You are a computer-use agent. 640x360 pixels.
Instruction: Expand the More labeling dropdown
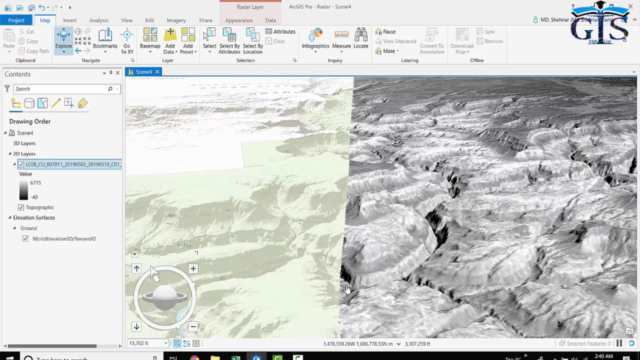point(387,51)
